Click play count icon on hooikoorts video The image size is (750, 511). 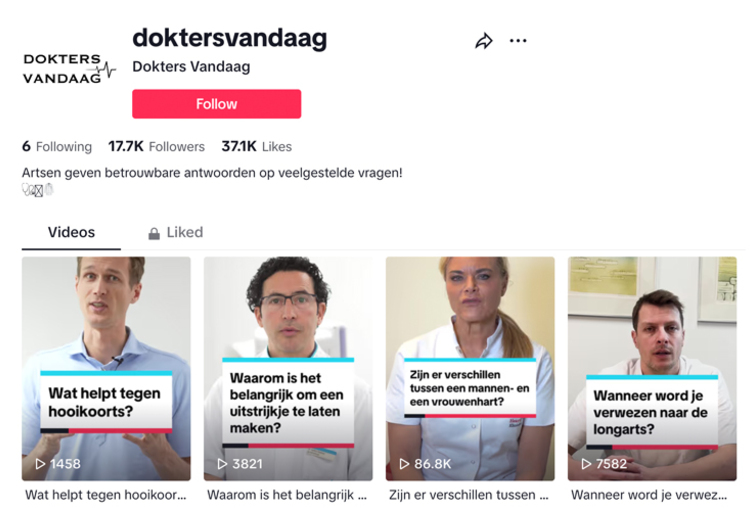click(41, 464)
